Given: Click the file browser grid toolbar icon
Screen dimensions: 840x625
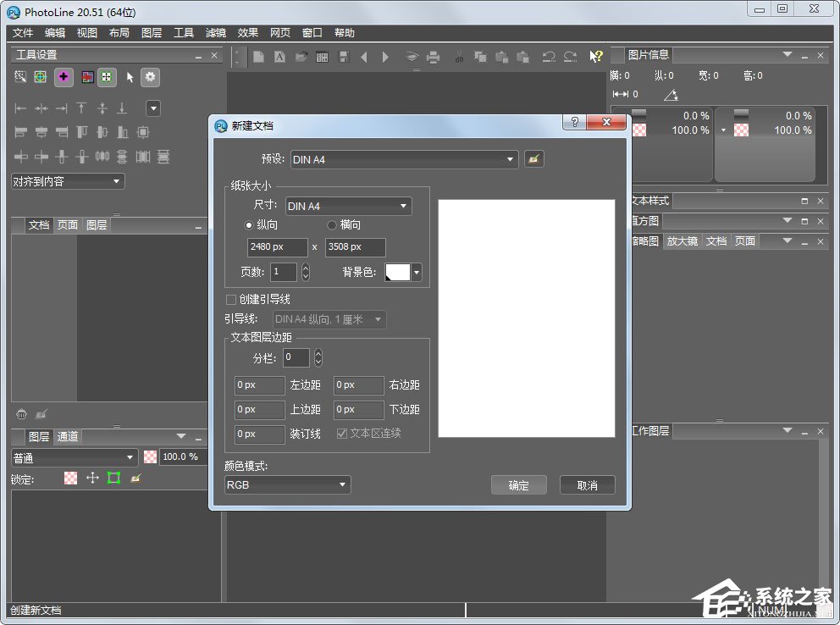Looking at the screenshot, I should (x=322, y=57).
